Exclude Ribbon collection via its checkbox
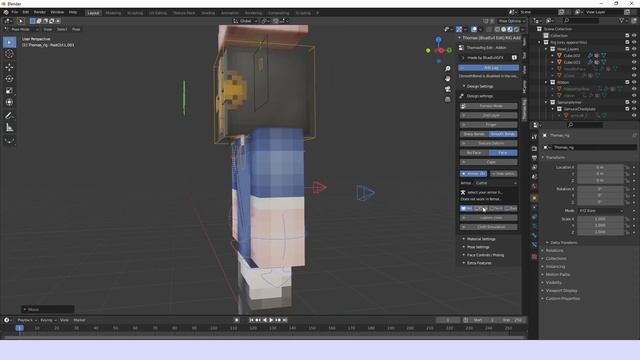This screenshot has height=360, width=640. [x=627, y=82]
